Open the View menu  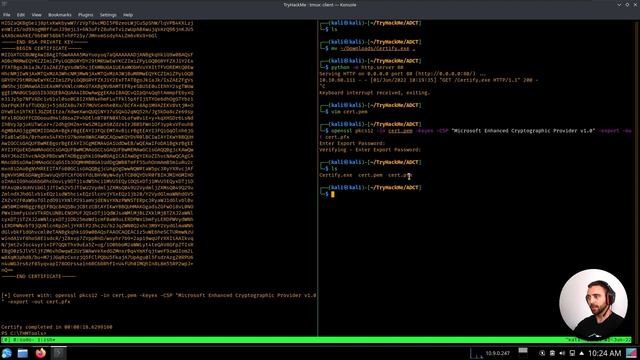tap(36, 15)
